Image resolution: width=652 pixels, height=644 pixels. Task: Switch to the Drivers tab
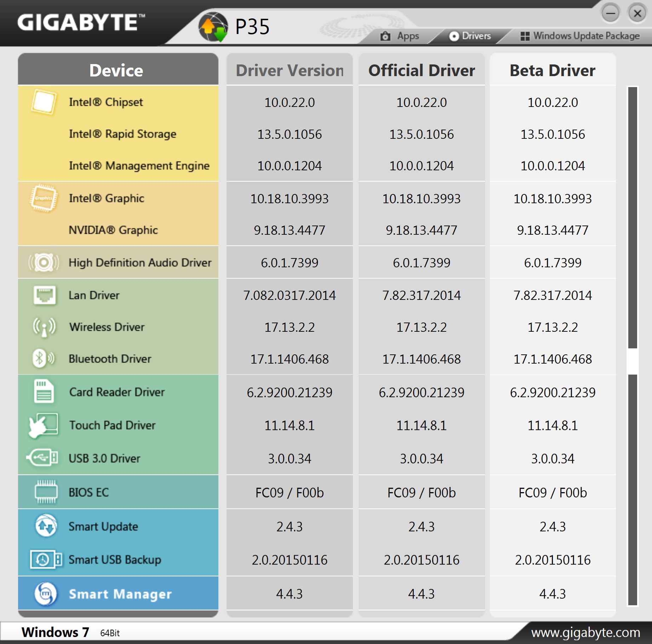(470, 36)
